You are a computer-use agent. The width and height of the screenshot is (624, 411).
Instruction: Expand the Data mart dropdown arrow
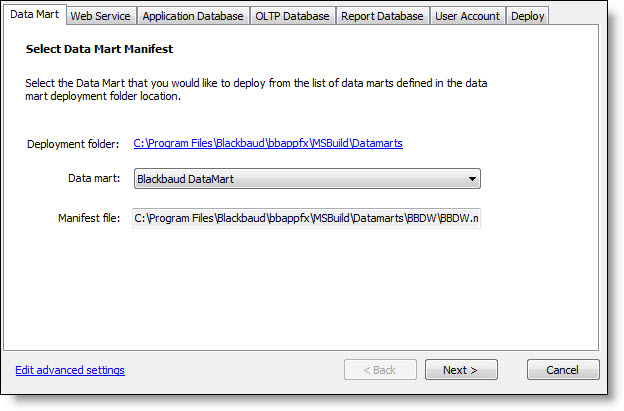coord(471,180)
